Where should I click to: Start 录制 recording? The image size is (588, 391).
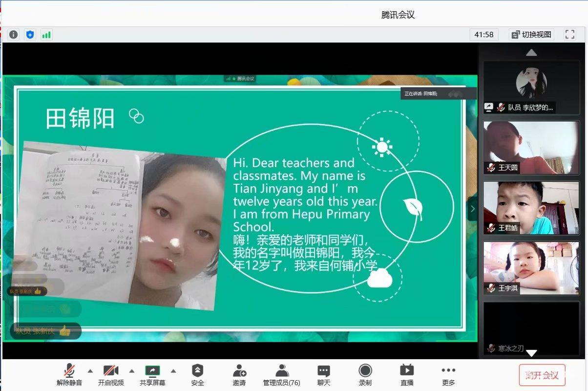(x=365, y=375)
